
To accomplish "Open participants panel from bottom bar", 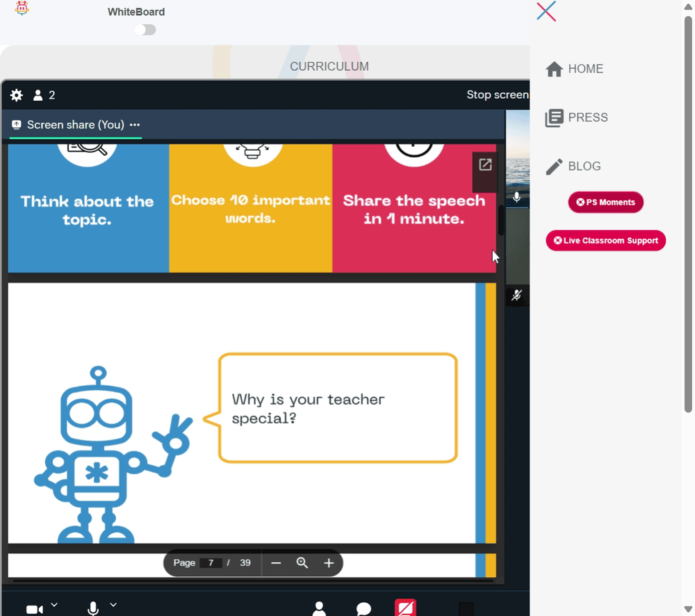I will click(319, 608).
